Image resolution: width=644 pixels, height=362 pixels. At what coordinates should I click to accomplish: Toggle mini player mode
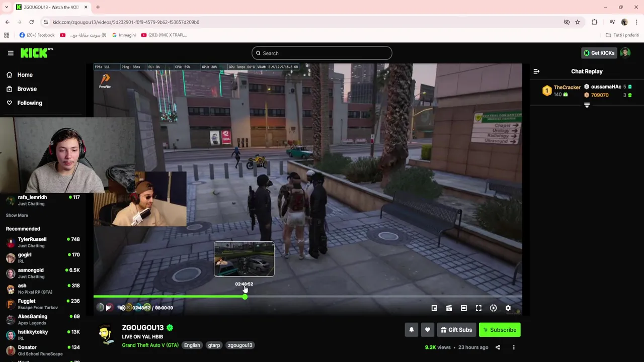coord(434,308)
